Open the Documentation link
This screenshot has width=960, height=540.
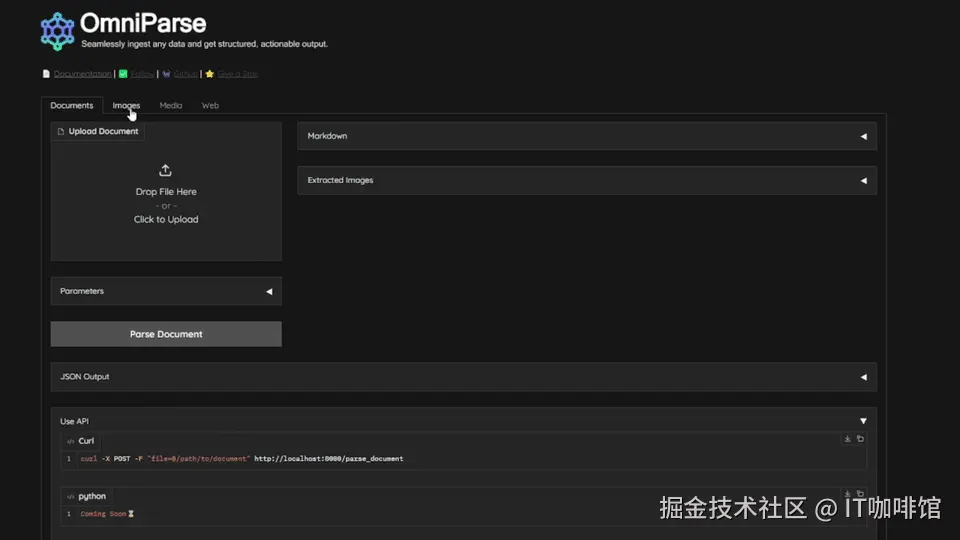click(83, 74)
